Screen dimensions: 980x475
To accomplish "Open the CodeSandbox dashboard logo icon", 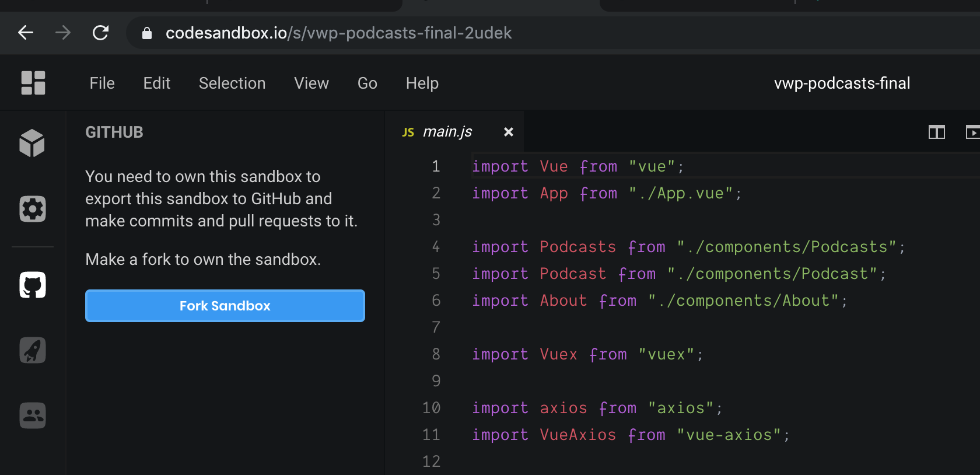I will 33,83.
